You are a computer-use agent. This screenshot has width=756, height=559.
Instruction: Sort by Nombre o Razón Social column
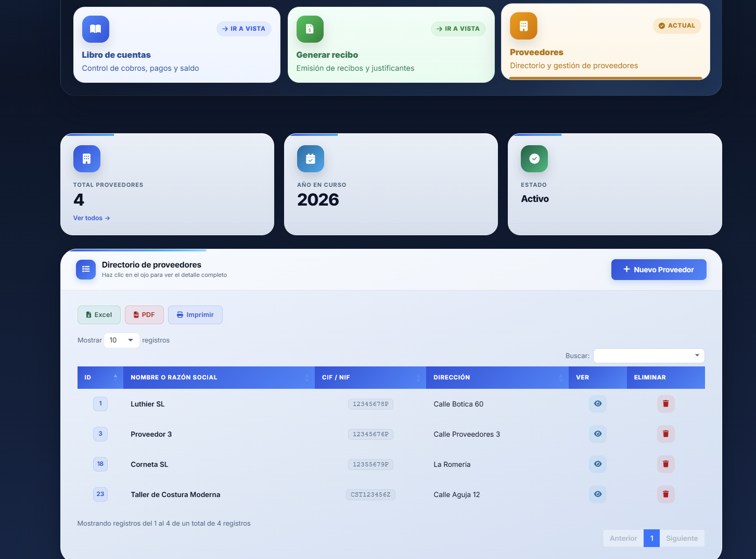[x=219, y=377]
